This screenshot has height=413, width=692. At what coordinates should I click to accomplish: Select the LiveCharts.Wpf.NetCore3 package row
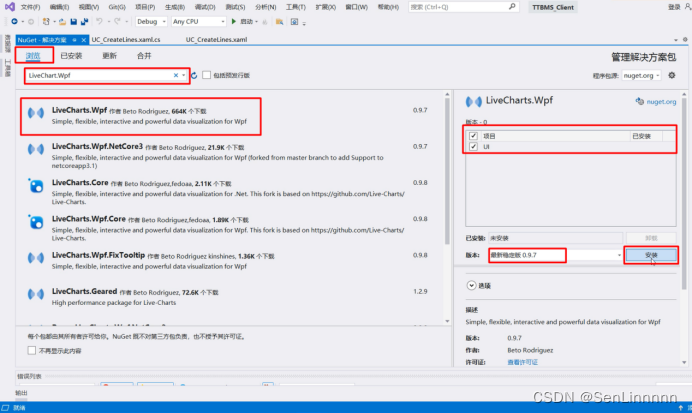tap(229, 155)
